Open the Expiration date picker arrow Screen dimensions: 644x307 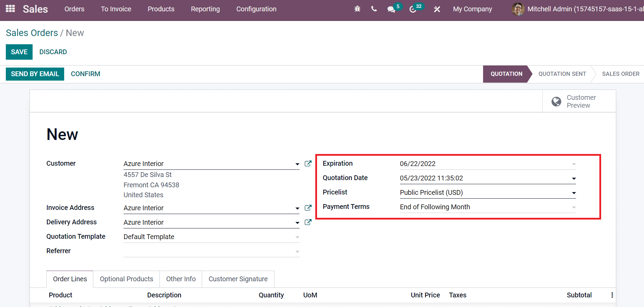[x=574, y=164]
